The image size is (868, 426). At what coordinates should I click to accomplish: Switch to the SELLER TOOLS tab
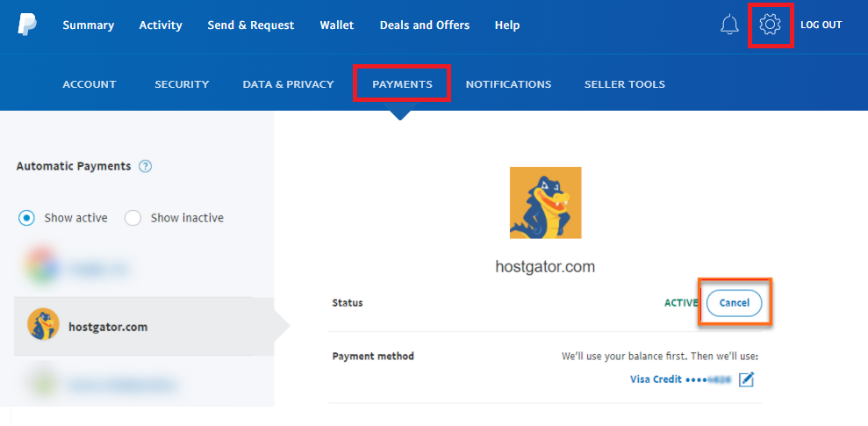[x=624, y=84]
